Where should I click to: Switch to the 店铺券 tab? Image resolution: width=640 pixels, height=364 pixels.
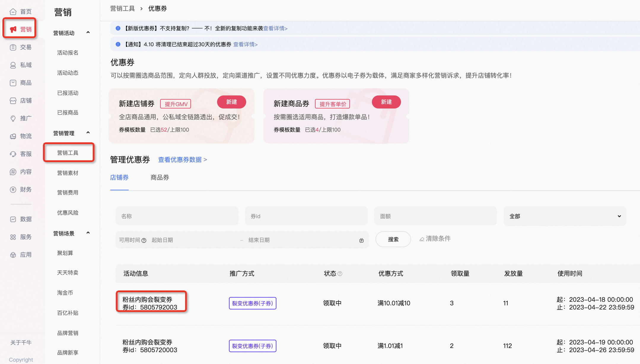(119, 178)
